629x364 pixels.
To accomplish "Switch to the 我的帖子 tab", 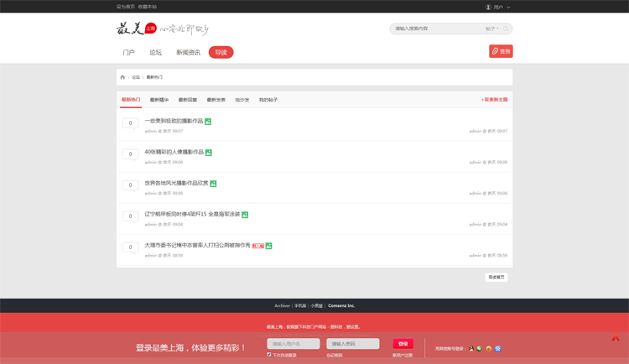I will [268, 100].
